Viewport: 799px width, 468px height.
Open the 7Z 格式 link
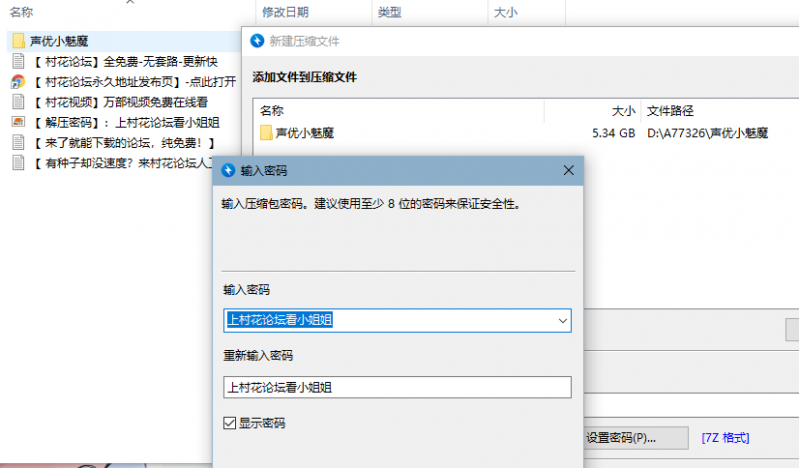(x=724, y=438)
